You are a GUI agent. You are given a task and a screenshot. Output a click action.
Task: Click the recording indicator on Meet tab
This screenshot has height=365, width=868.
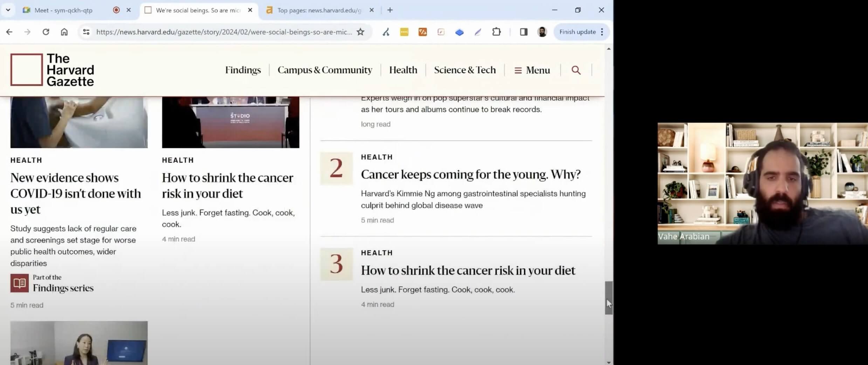click(x=116, y=10)
